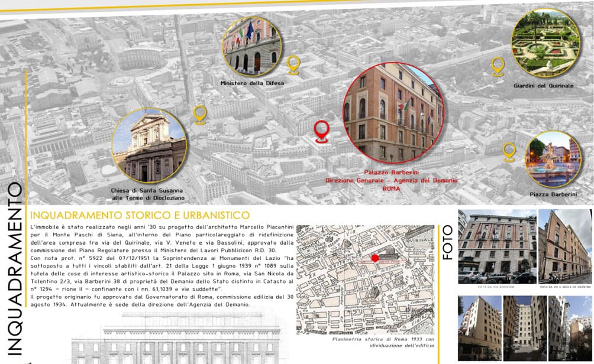Open the Giardini del Quirinale circular photo
The image size is (594, 364).
point(545,43)
